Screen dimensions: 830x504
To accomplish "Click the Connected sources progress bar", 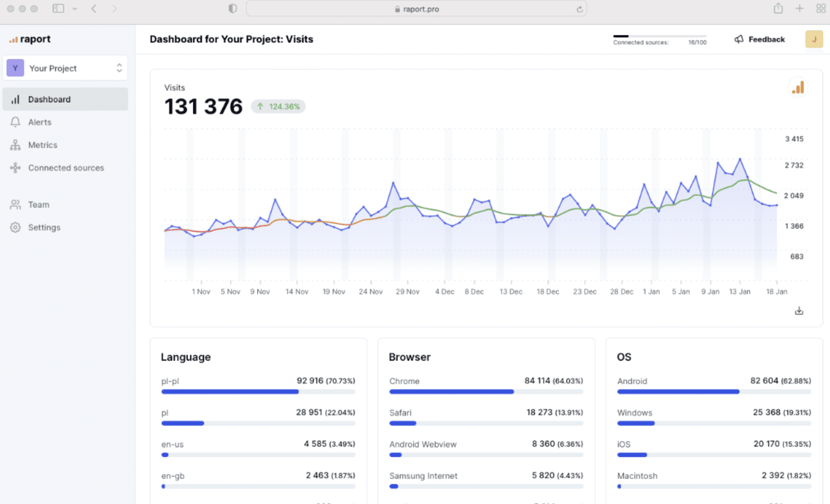I will pos(660,36).
